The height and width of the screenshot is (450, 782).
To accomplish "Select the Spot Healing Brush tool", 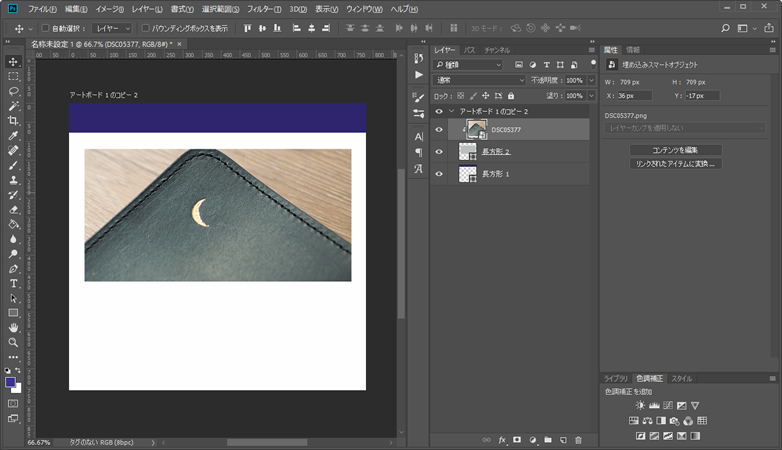I will tap(13, 150).
